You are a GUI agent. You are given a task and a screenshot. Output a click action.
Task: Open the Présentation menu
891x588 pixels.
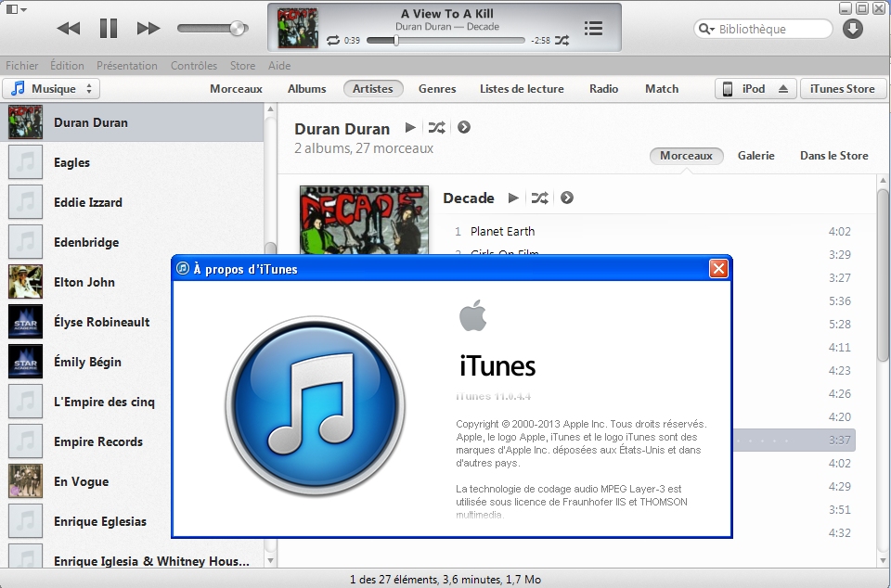coord(127,65)
